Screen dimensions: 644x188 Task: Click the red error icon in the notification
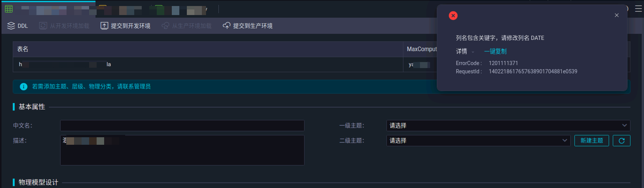coord(453,16)
